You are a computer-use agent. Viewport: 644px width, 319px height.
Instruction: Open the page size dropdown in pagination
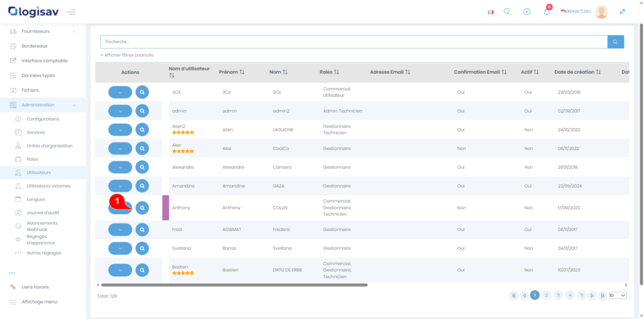pos(618,295)
